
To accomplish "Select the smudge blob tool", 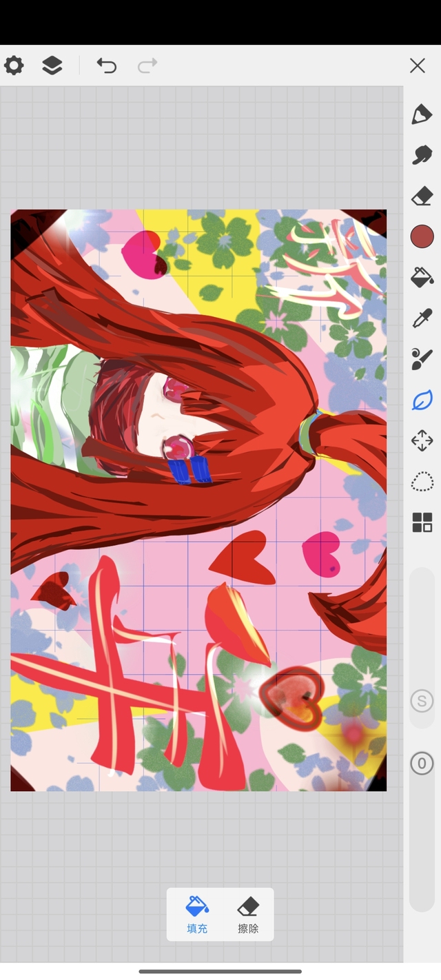I will click(x=422, y=155).
